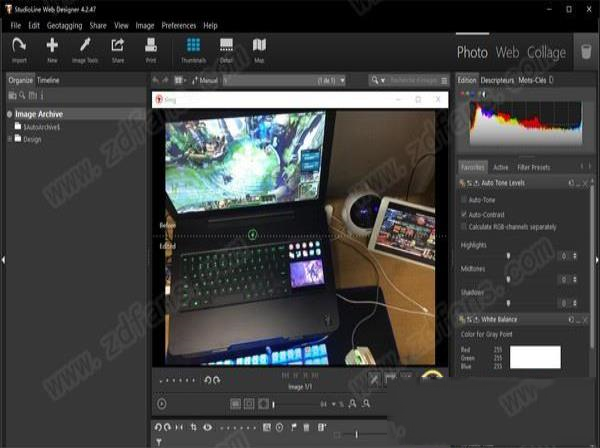Expand the Design folder in the tree
The height and width of the screenshot is (448, 600).
point(11,139)
